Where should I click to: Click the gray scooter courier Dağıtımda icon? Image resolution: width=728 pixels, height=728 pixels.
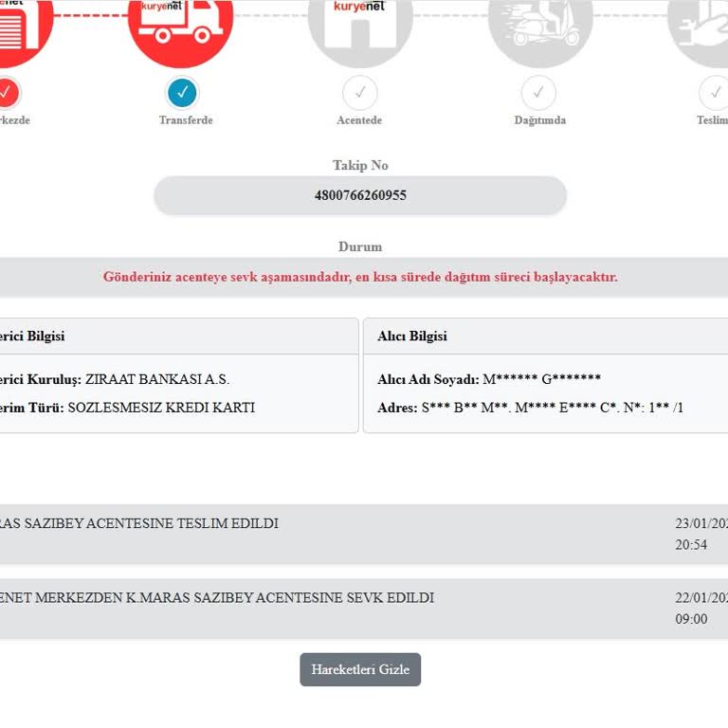tap(540, 27)
